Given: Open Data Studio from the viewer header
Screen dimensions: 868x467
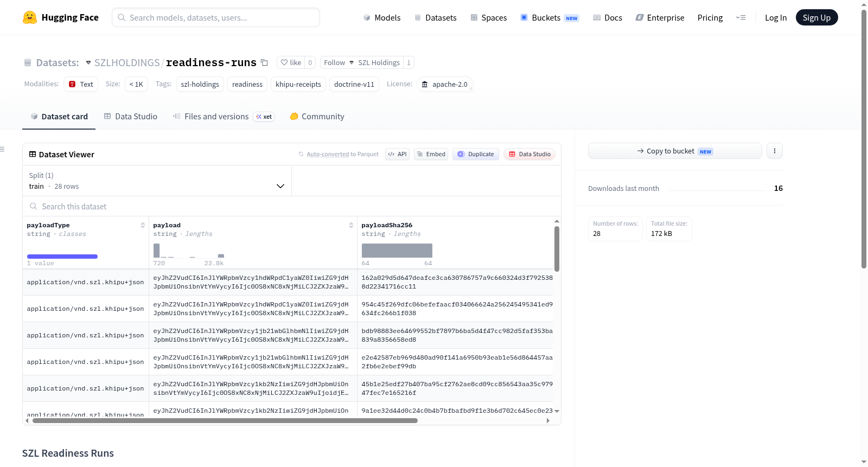Looking at the screenshot, I should pyautogui.click(x=529, y=154).
